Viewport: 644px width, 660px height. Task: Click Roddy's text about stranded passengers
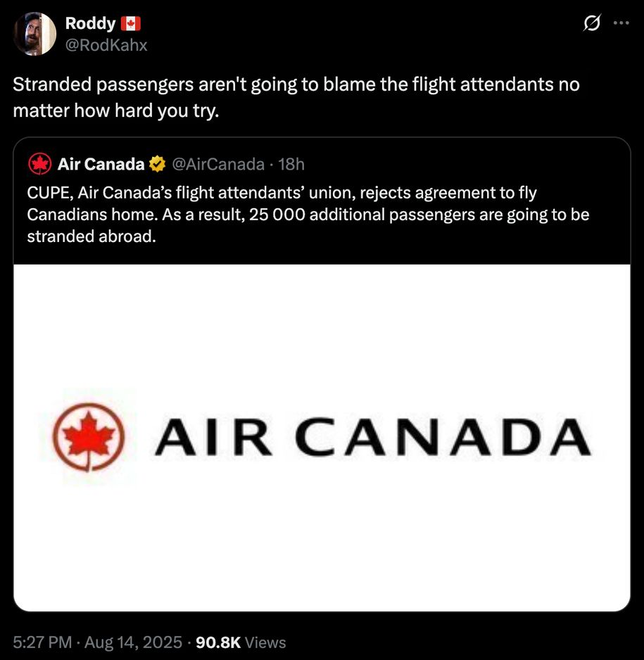tap(296, 98)
